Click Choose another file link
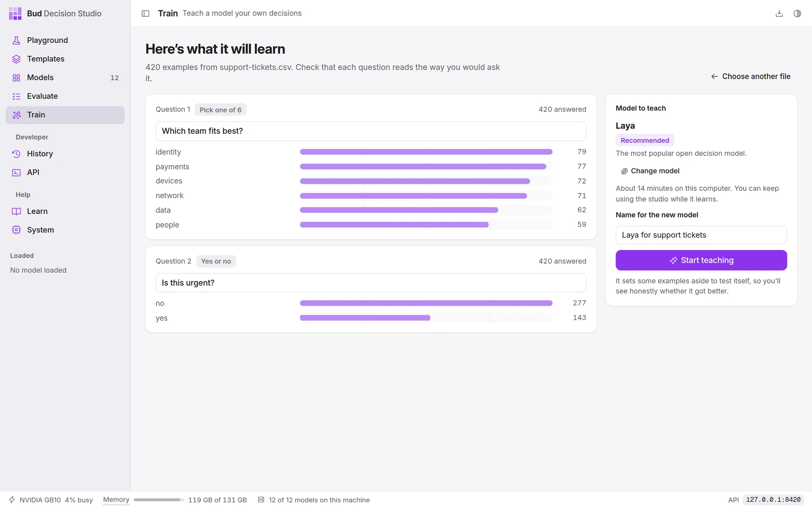 coord(751,76)
